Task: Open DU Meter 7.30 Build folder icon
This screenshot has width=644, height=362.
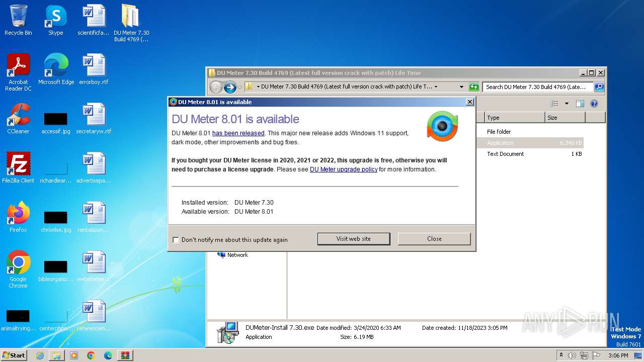Action: tap(131, 23)
